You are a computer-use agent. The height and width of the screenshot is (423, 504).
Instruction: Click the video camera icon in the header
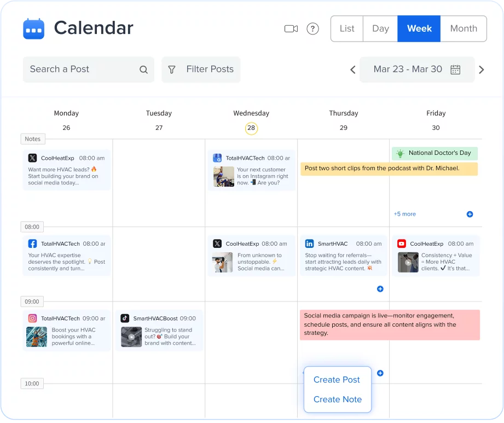pos(291,28)
